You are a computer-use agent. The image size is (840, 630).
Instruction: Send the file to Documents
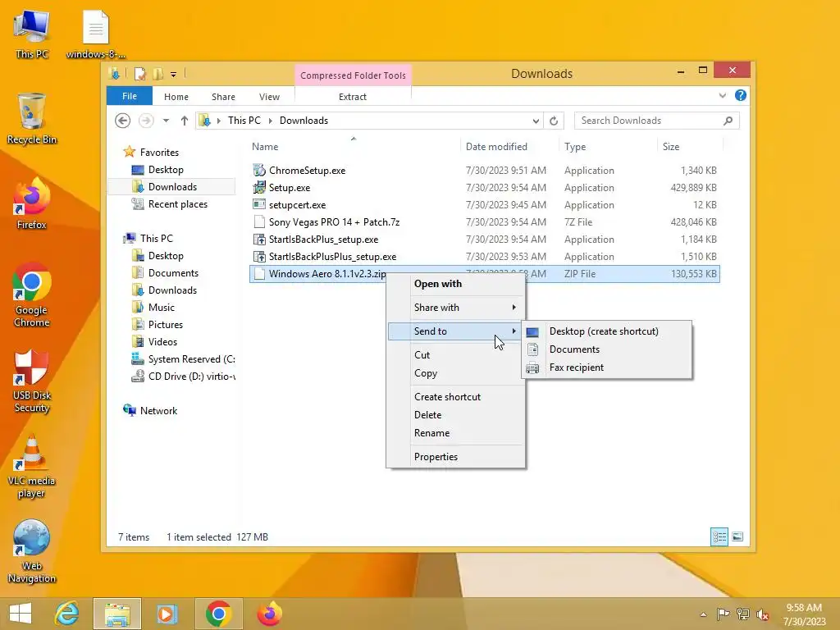point(606,349)
